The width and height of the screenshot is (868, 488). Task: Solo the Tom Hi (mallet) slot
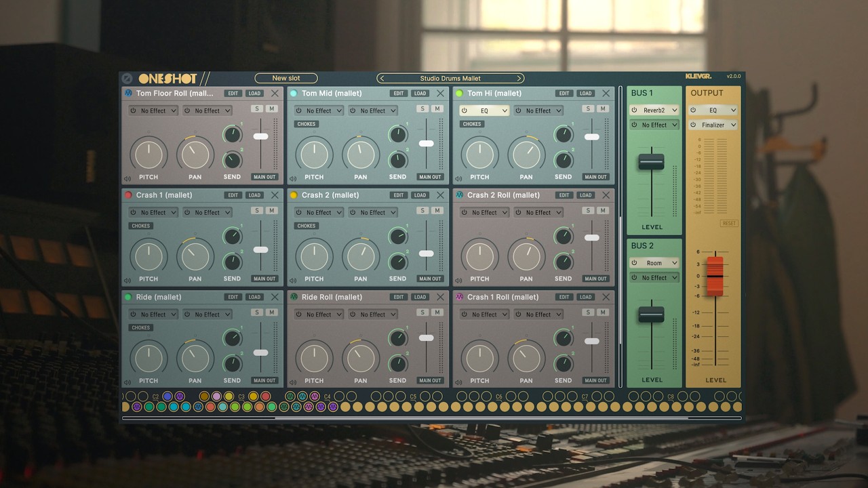[x=587, y=108]
